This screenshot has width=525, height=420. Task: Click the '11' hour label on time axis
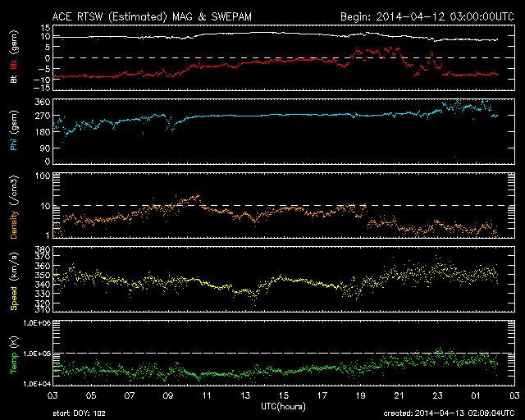click(207, 395)
